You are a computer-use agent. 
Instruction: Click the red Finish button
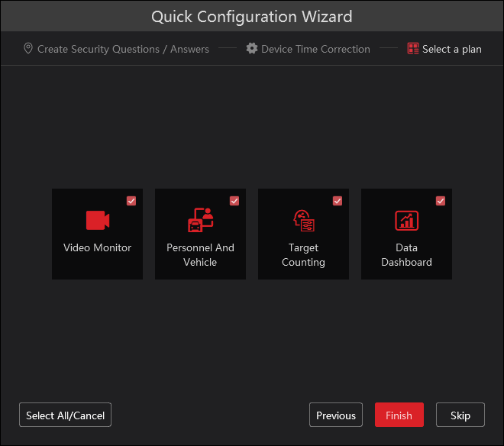pos(399,415)
